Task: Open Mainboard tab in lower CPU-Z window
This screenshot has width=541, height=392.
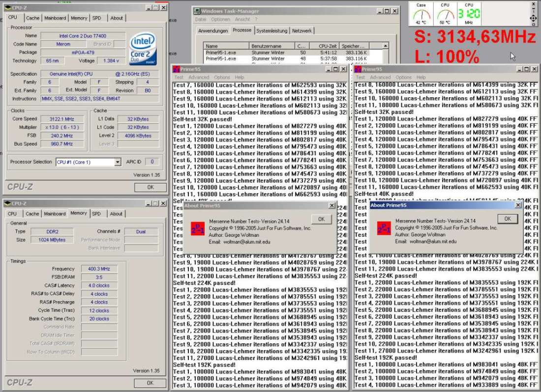Action: [x=55, y=214]
